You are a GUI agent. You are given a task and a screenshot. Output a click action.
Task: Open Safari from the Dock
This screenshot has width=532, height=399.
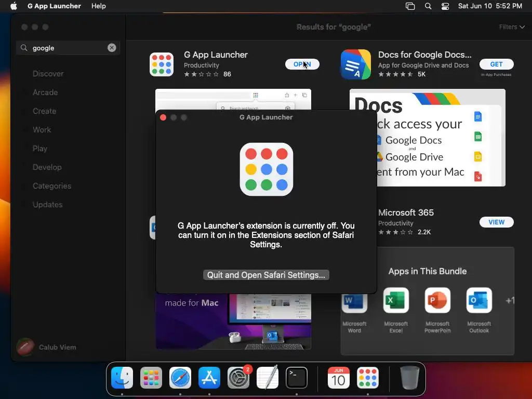(x=180, y=378)
